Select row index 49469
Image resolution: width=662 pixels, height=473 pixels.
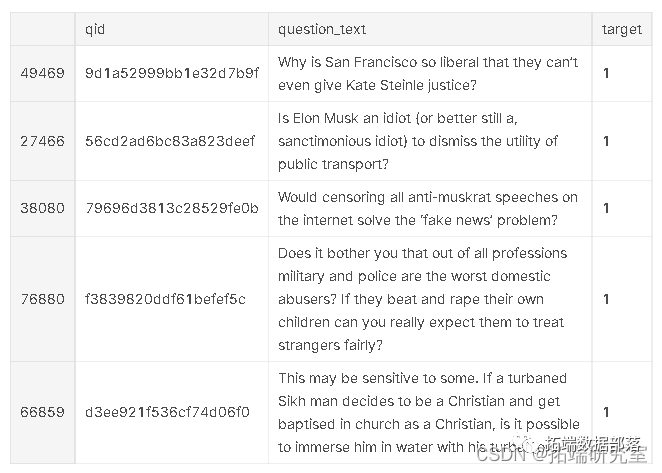pos(43,73)
